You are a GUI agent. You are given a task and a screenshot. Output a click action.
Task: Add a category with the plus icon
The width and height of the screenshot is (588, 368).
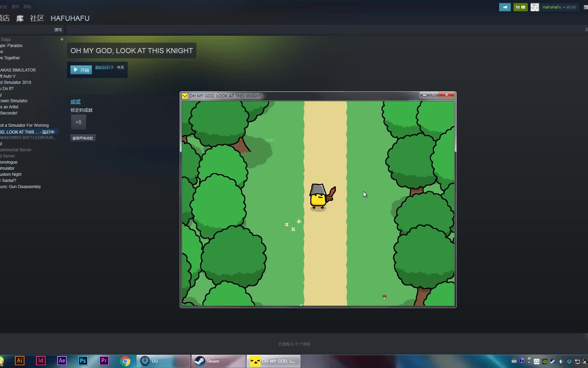[62, 39]
